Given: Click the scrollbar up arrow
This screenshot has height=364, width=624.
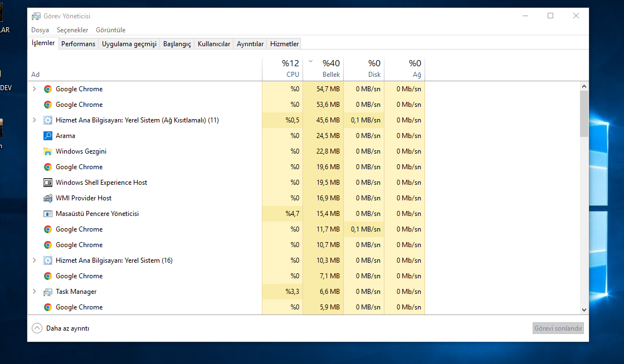Looking at the screenshot, I should coord(584,86).
